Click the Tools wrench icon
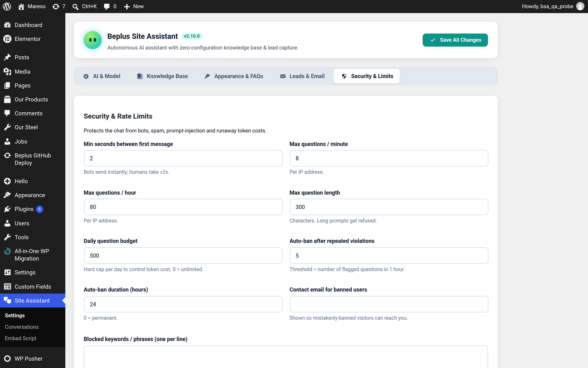588x368 pixels. (x=7, y=237)
